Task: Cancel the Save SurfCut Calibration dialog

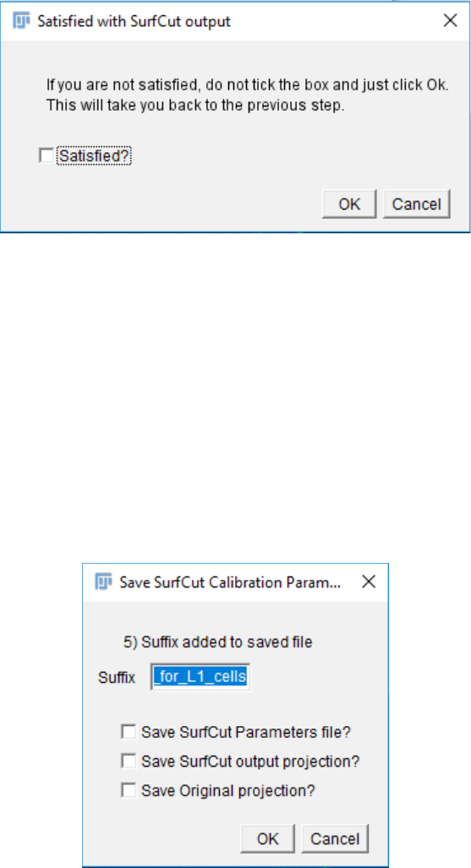Action: (x=335, y=838)
